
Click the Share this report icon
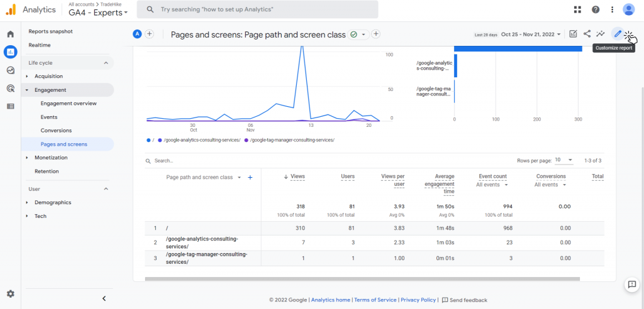pyautogui.click(x=587, y=34)
